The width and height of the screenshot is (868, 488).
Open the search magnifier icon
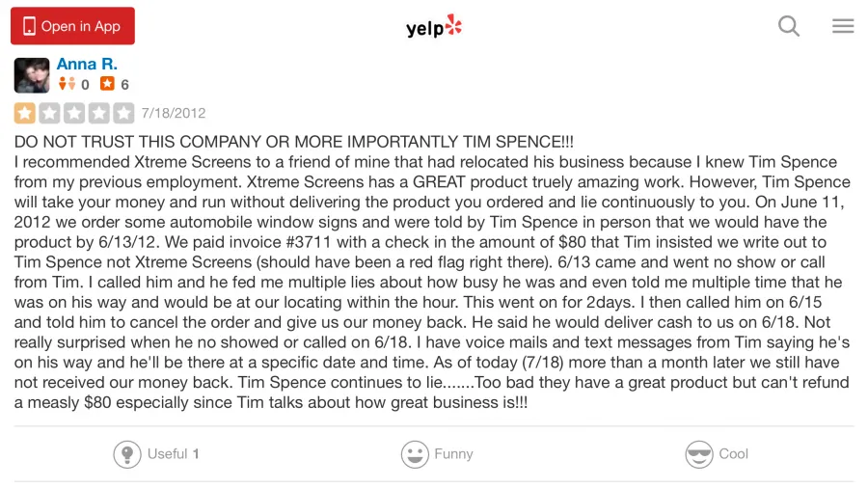pos(788,26)
